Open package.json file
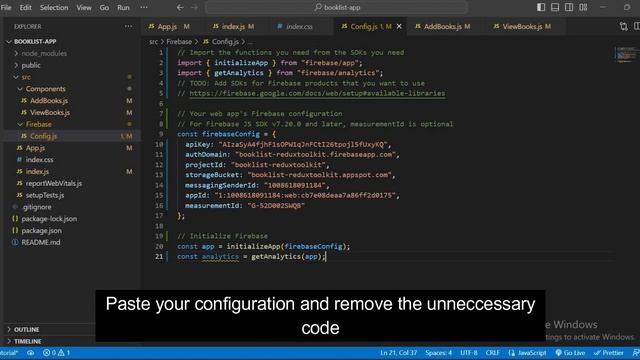This screenshot has height=360, width=640. click(42, 231)
